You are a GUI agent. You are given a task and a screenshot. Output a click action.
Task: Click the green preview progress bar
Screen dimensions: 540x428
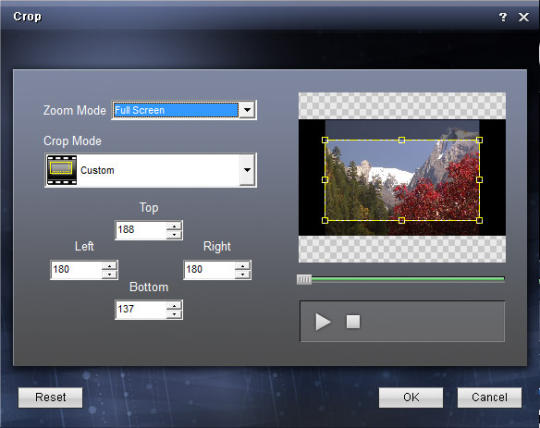[408, 279]
